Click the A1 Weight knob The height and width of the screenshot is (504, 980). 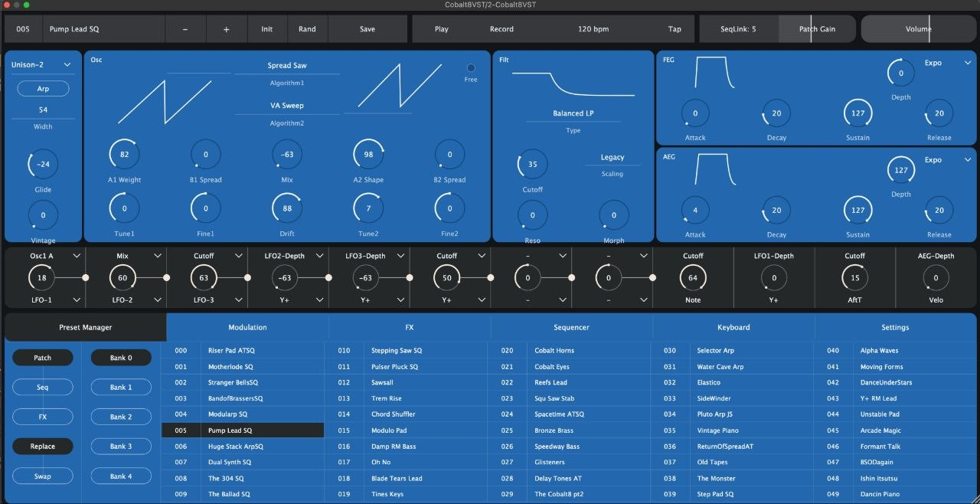[124, 155]
